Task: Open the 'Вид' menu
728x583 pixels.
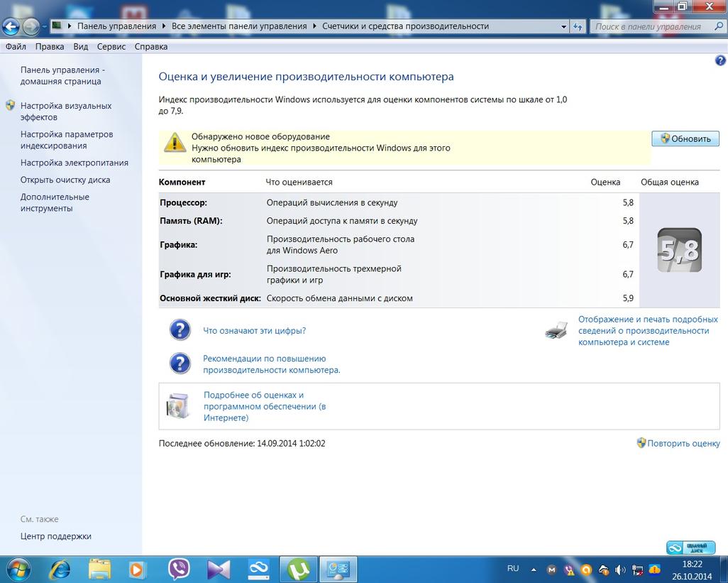Action: pyautogui.click(x=81, y=46)
